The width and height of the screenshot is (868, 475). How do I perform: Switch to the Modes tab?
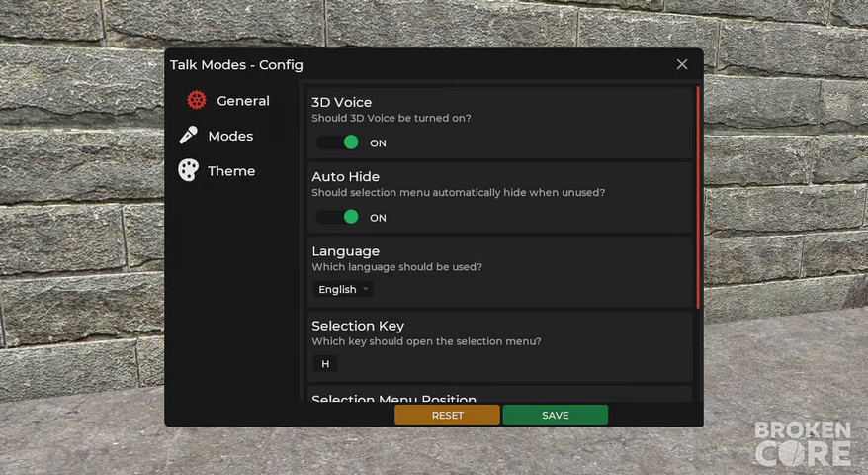click(x=228, y=136)
